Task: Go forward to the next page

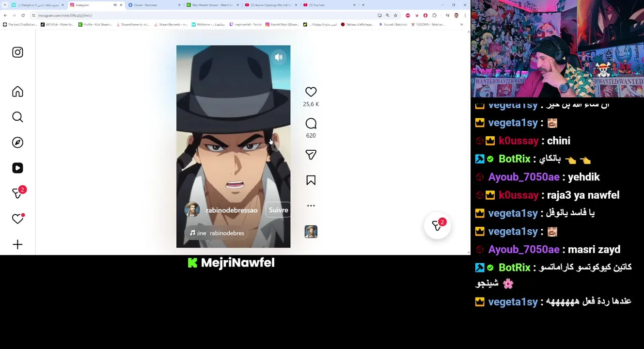Action: coord(14,16)
